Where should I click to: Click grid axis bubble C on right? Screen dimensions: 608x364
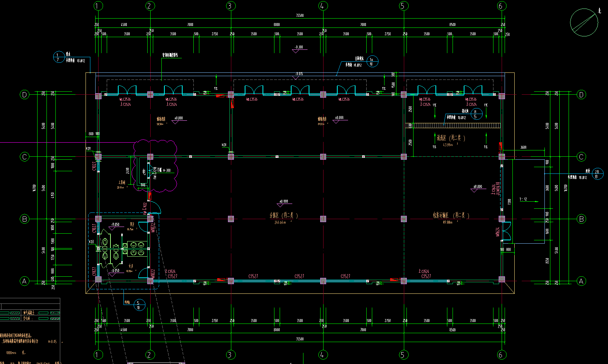[581, 157]
